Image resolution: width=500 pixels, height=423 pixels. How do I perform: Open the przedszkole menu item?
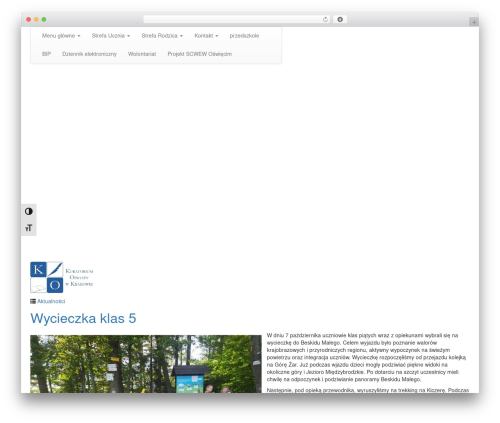coord(244,36)
